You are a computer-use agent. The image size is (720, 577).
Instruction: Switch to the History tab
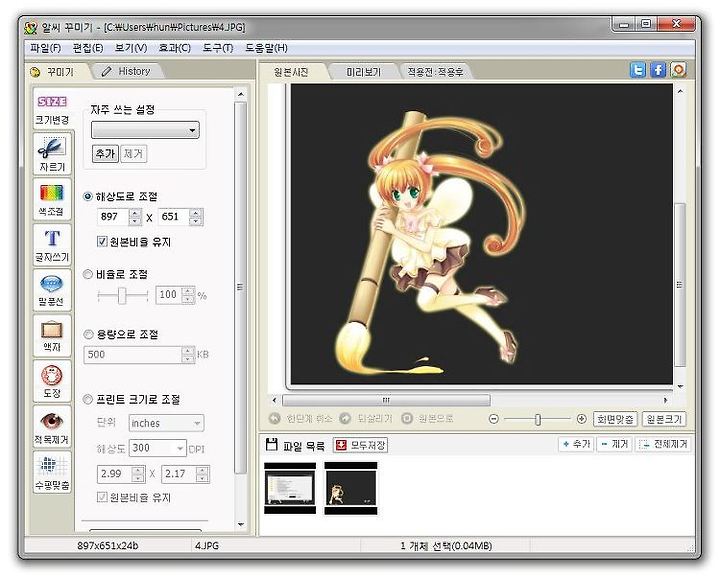click(126, 72)
